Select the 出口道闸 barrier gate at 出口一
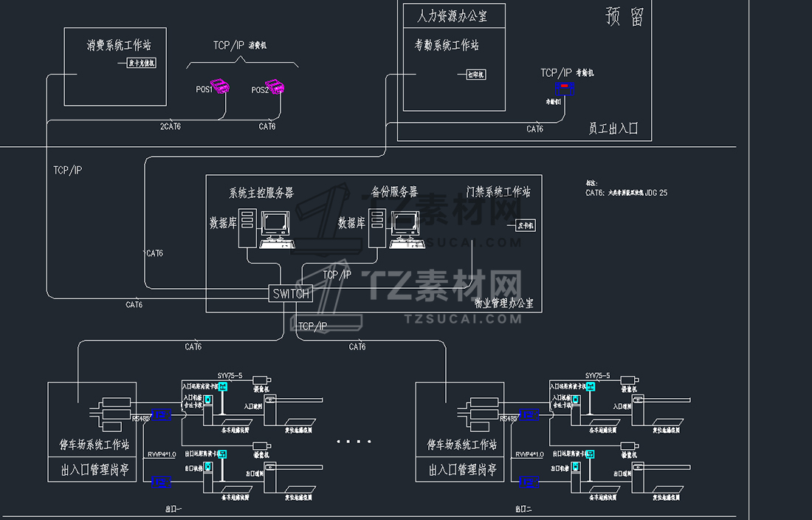Image resolution: width=812 pixels, height=520 pixels. click(292, 477)
